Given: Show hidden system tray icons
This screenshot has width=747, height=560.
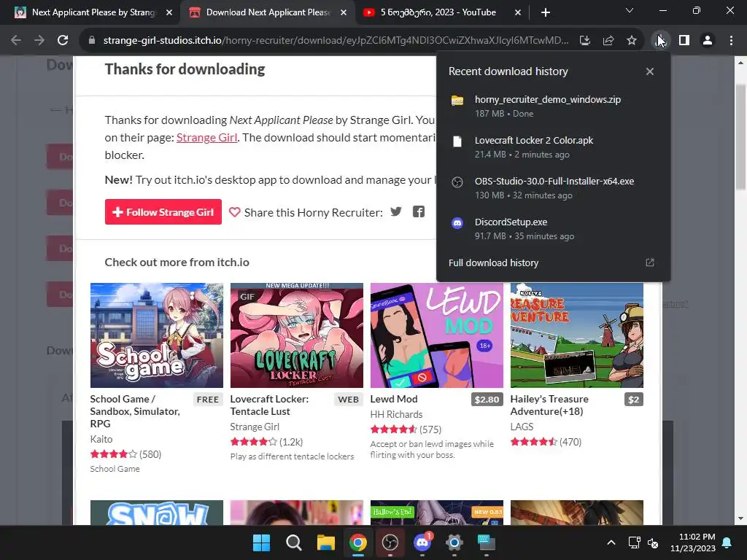Looking at the screenshot, I should click(x=611, y=542).
